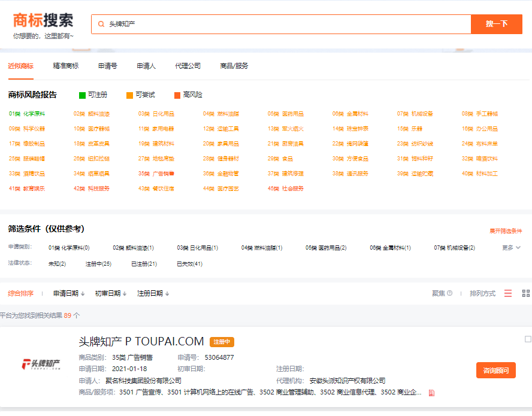Open risk class 16类 办公用品
The height and width of the screenshot is (416, 532).
coord(479,129)
